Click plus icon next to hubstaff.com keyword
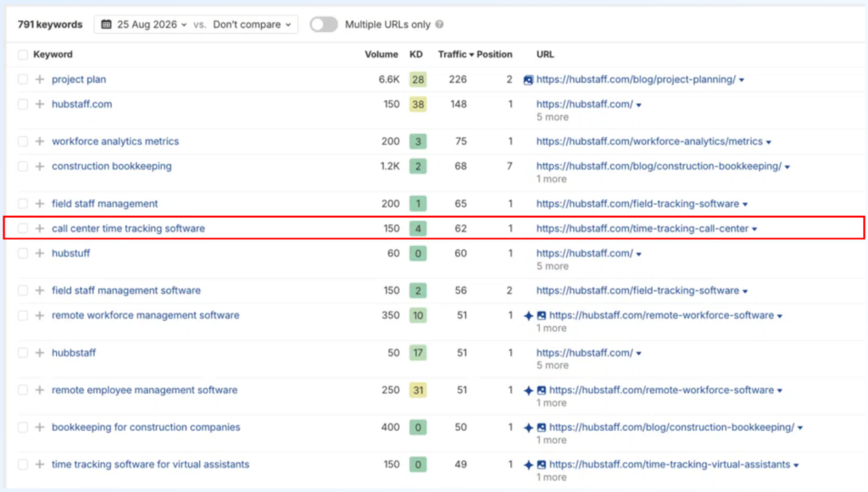 39,104
